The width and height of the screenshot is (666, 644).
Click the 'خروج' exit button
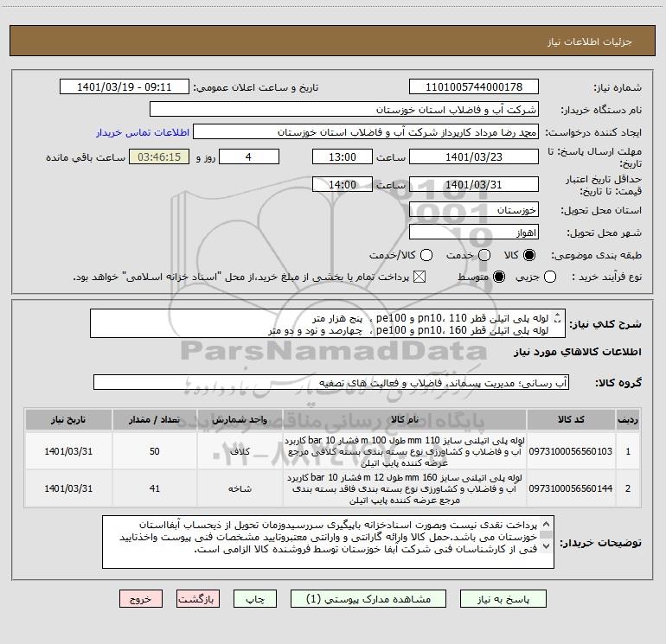pyautogui.click(x=141, y=599)
